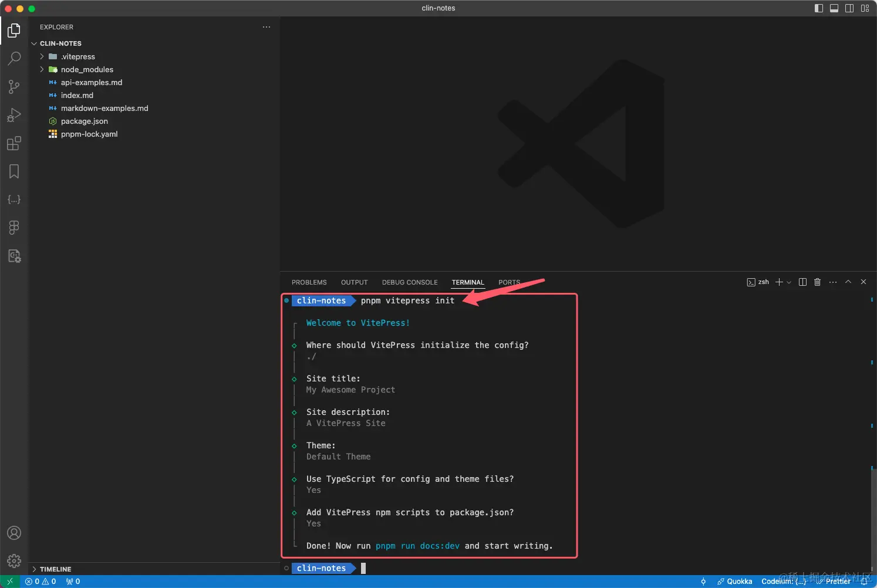Open the Figma extension icon
This screenshot has width=877, height=588.
[14, 228]
